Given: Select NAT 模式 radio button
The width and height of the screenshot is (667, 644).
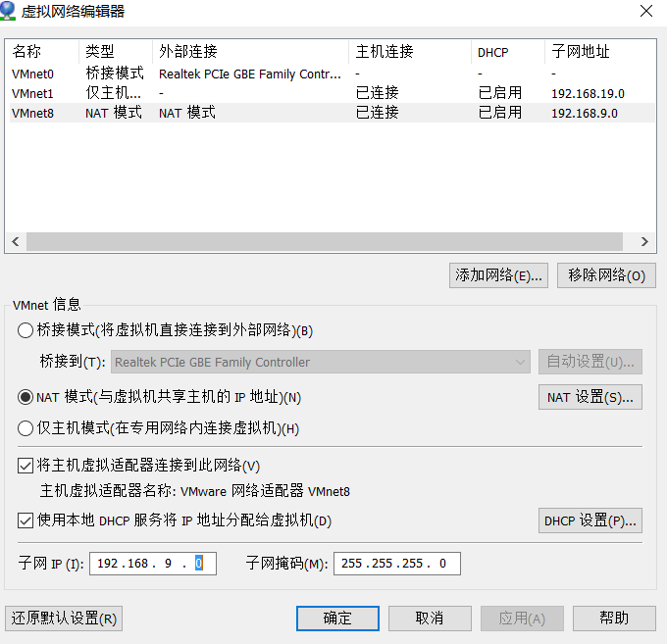Looking at the screenshot, I should 26,397.
